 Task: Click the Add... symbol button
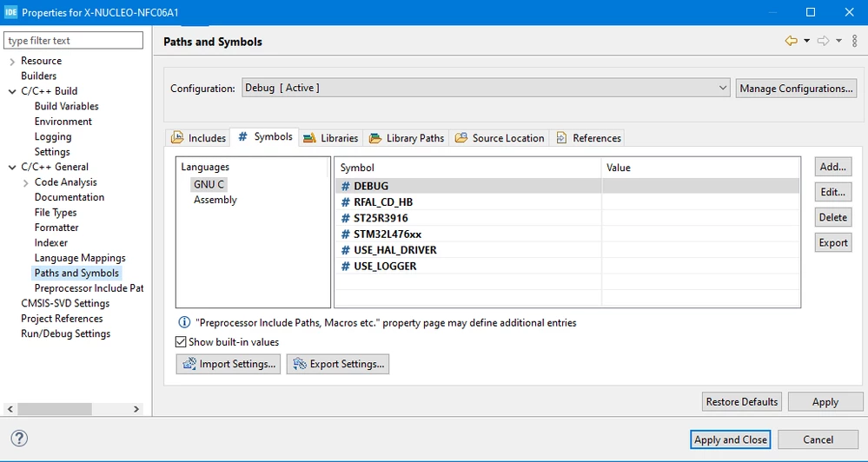(833, 167)
